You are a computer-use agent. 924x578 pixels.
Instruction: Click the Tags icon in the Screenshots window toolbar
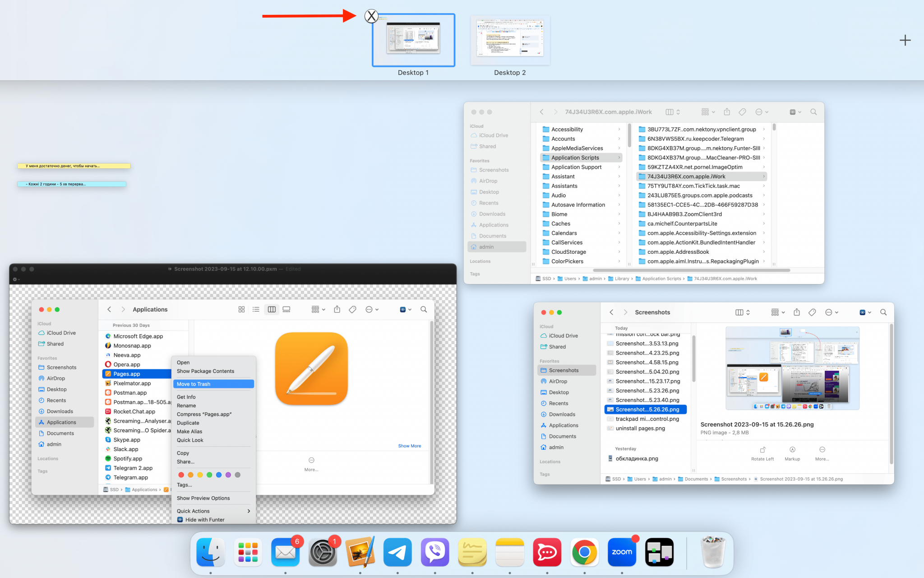pos(812,312)
